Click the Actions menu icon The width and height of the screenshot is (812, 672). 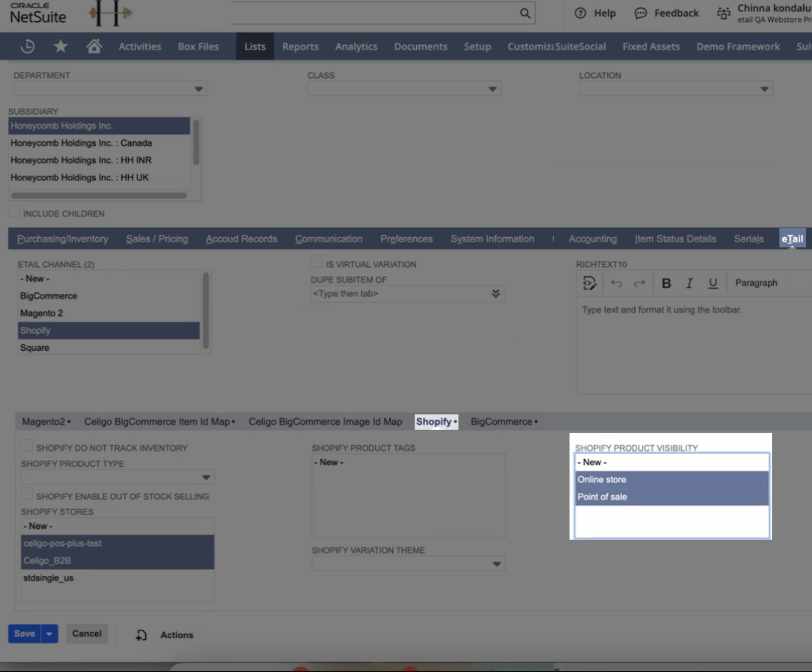141,635
